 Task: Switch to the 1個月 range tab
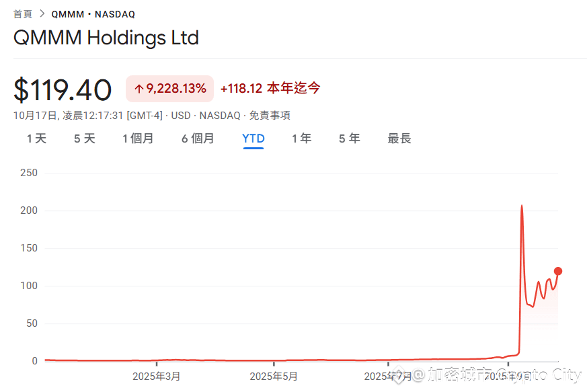tap(138, 139)
